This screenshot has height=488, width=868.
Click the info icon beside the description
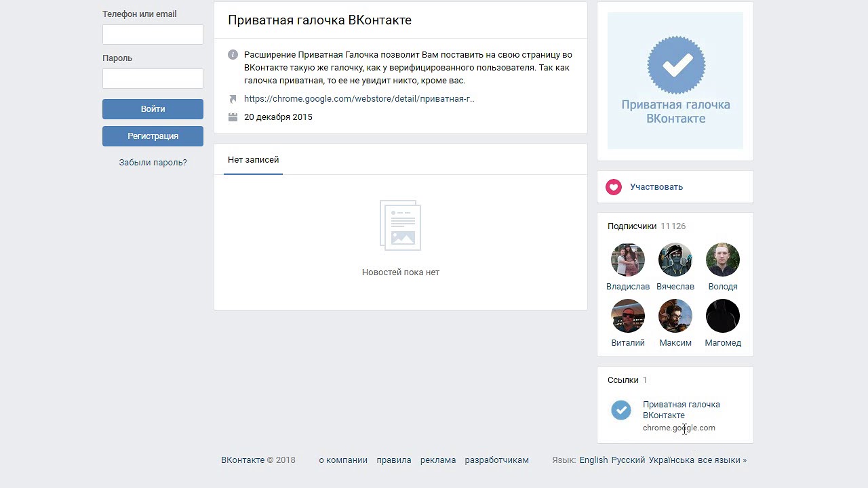[233, 54]
